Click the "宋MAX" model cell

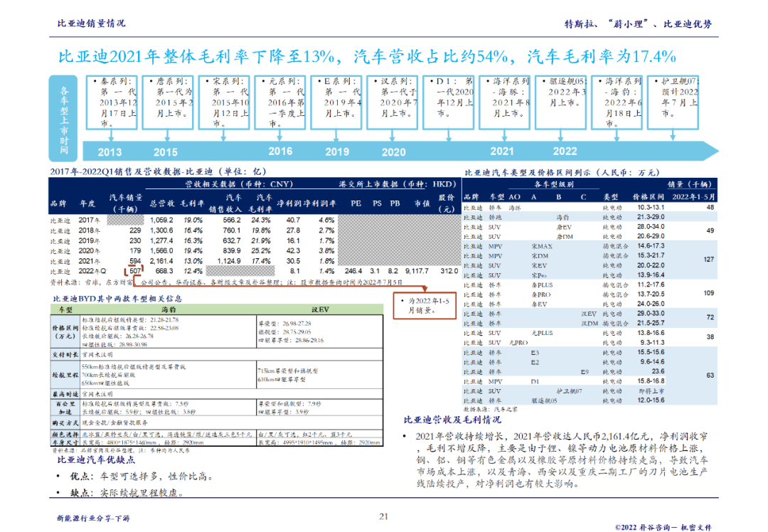click(x=542, y=246)
